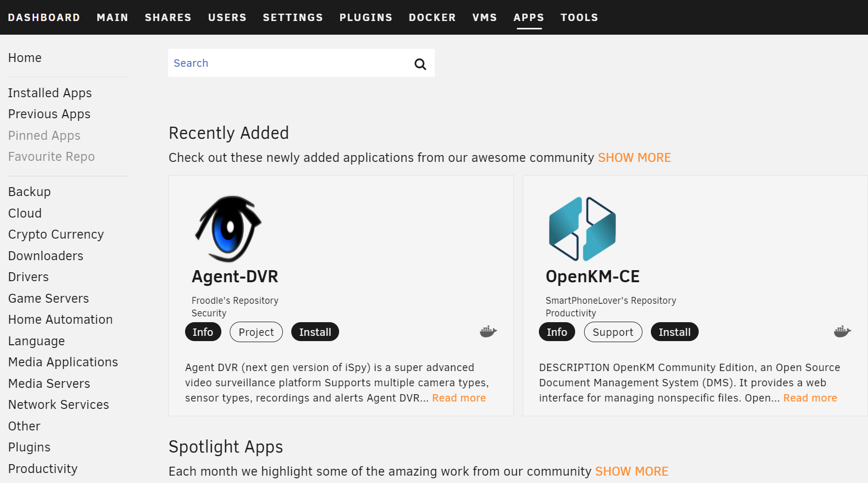Click Docker whale icon on OpenKM-CE card
Screen dimensions: 868x483
coord(842,332)
